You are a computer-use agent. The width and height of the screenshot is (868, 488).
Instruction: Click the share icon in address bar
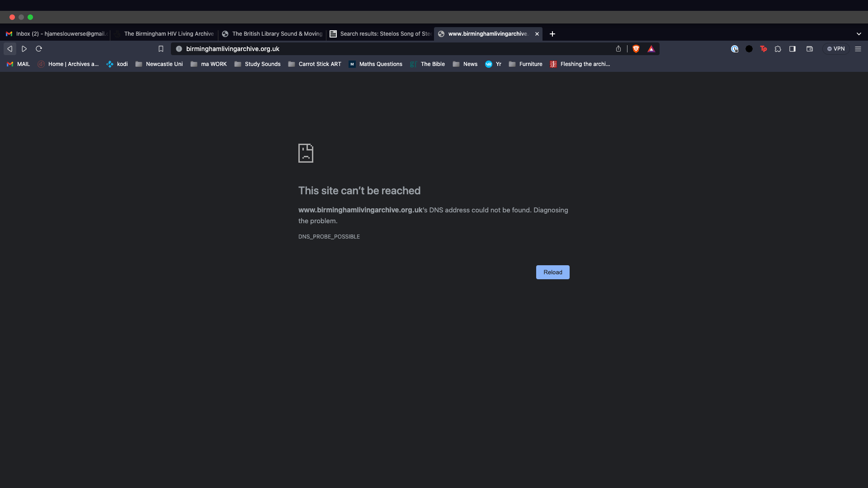(x=618, y=49)
